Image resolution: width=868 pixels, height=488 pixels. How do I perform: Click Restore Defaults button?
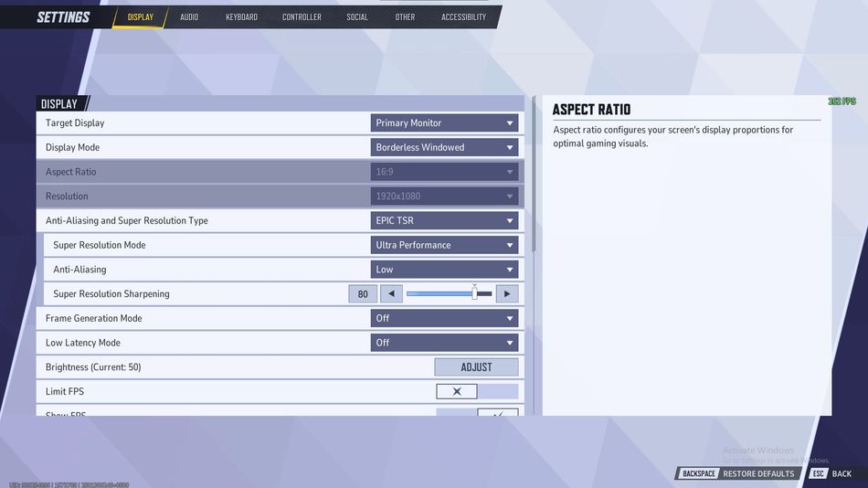tap(738, 473)
